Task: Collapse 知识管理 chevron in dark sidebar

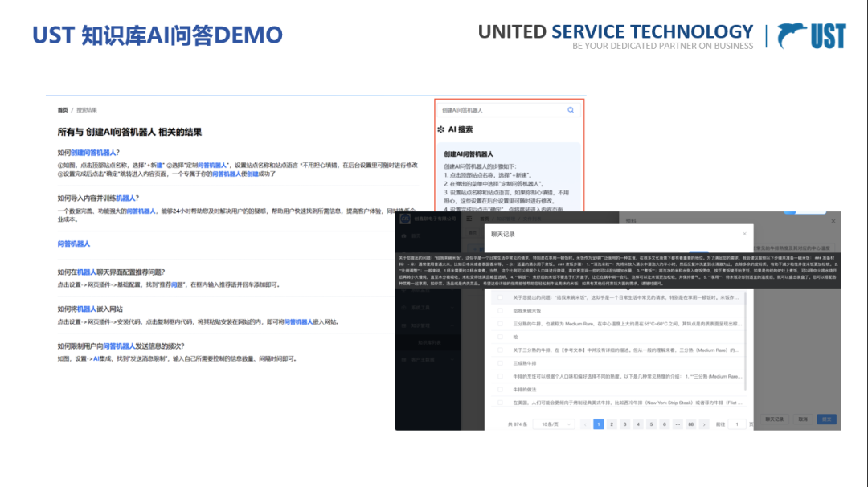Action: pos(452,326)
